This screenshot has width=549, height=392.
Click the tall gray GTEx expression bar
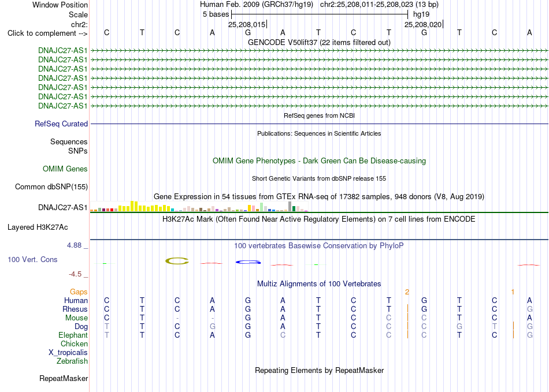tap(290, 206)
